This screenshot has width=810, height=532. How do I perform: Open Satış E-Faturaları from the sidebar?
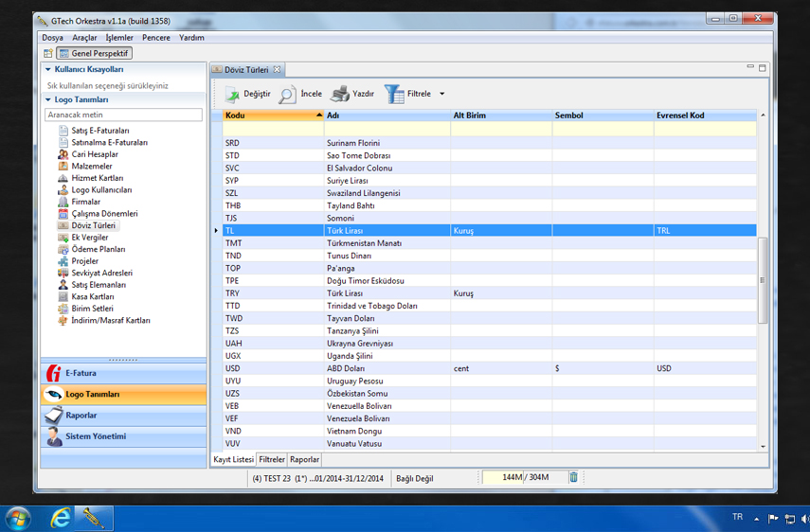[100, 131]
